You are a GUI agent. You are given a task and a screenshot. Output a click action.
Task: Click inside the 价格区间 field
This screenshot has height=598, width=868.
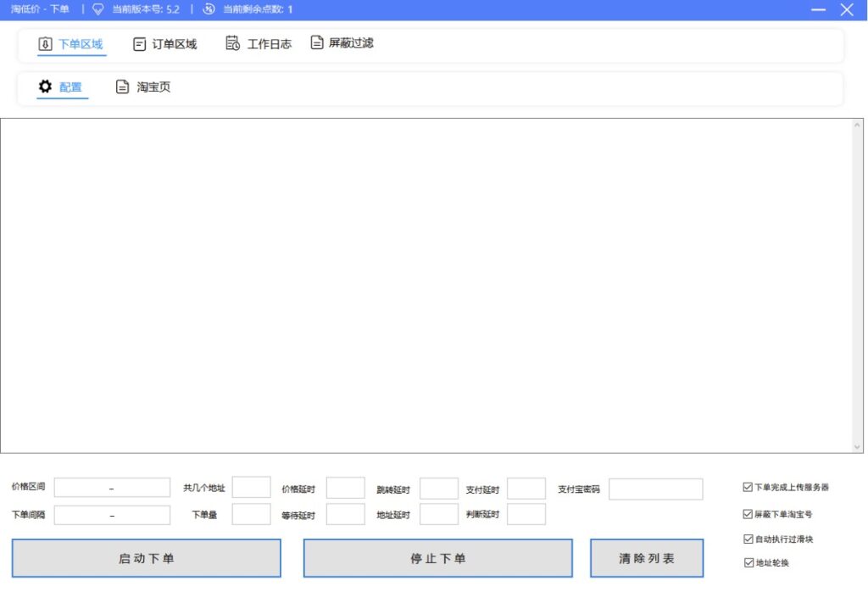(x=111, y=488)
